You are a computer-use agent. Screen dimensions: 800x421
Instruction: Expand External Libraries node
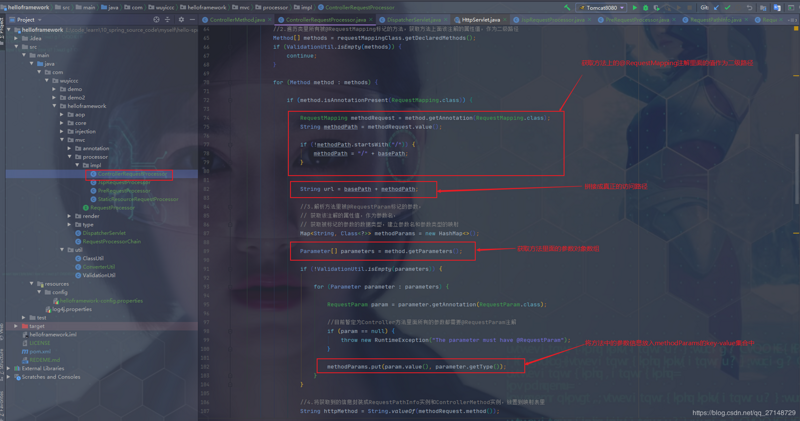9,368
